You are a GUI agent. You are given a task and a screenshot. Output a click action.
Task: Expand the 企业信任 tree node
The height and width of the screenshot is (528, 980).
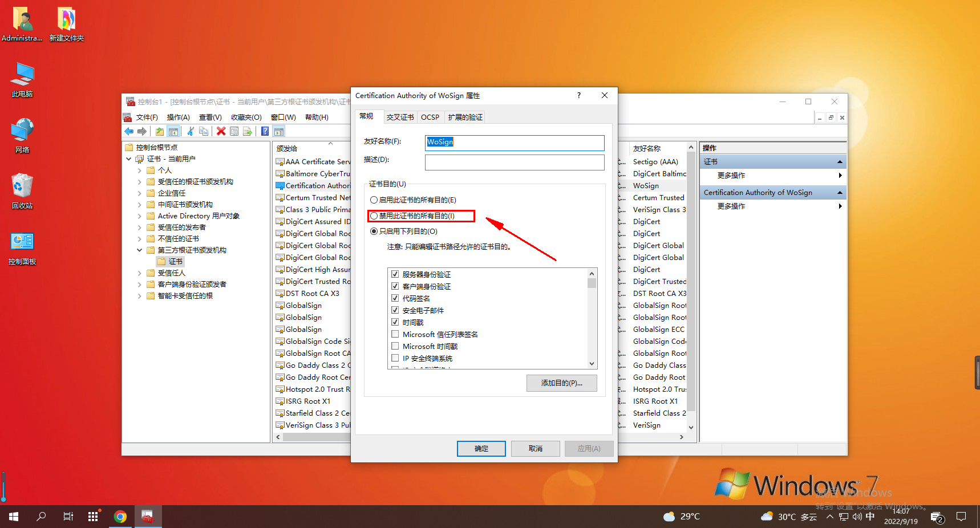pyautogui.click(x=140, y=193)
